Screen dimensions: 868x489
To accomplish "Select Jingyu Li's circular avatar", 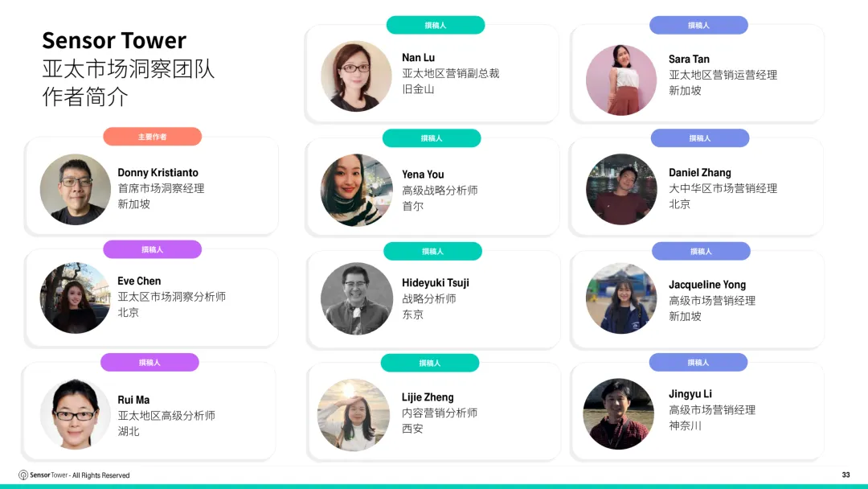I will [618, 413].
